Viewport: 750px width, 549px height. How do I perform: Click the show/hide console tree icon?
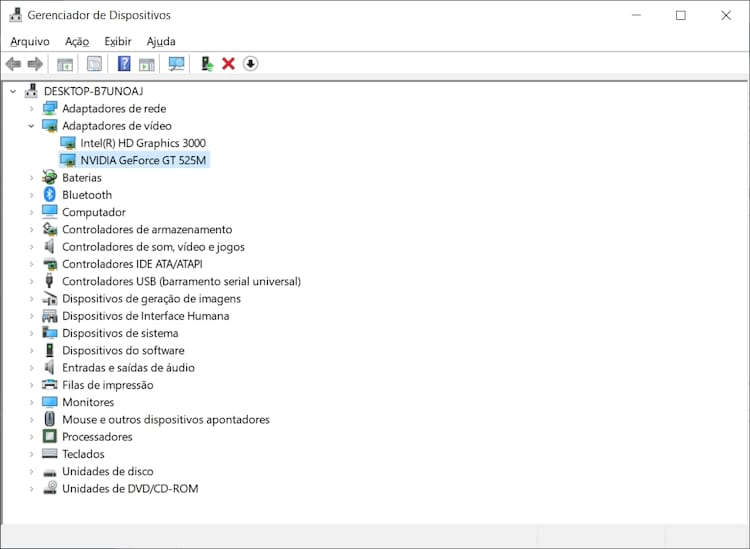coord(65,64)
